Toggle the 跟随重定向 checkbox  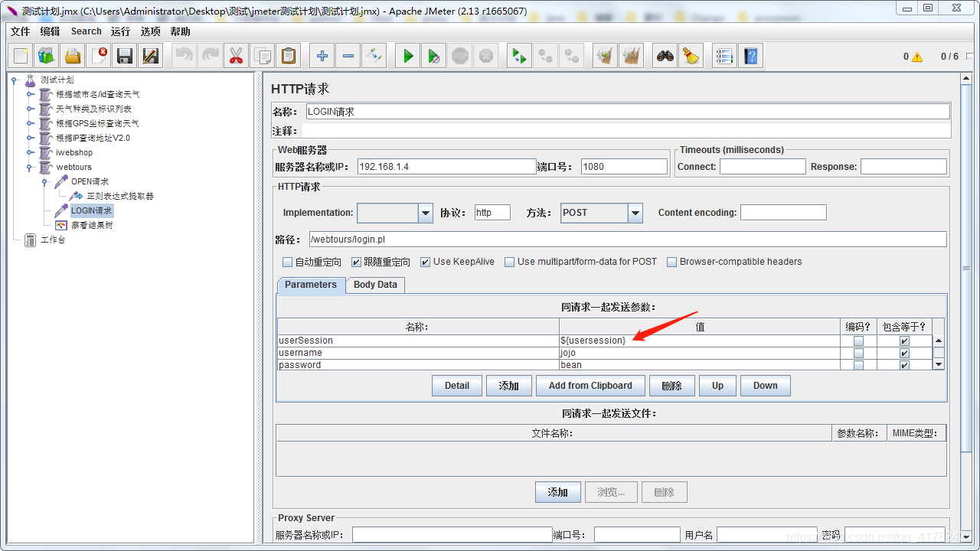tap(357, 262)
